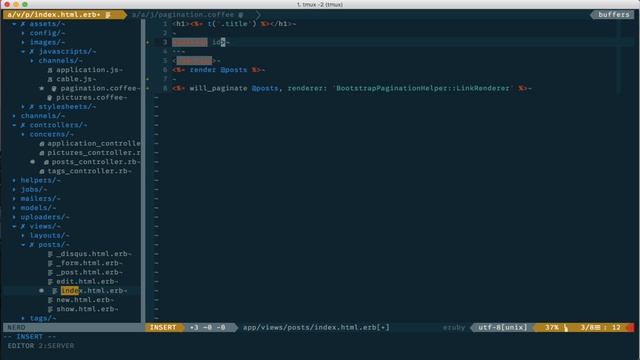This screenshot has width=640, height=360.
Task: Open pictures.coffee file
Action: [90, 98]
